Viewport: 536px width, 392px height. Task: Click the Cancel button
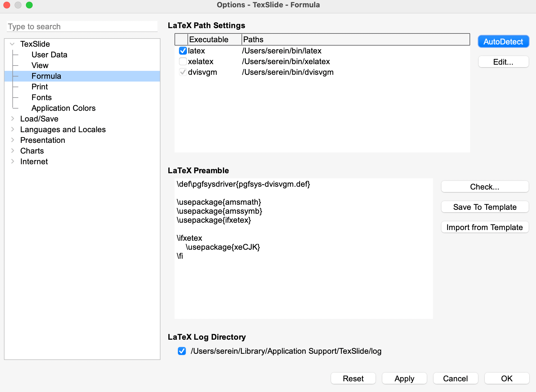[455, 379]
